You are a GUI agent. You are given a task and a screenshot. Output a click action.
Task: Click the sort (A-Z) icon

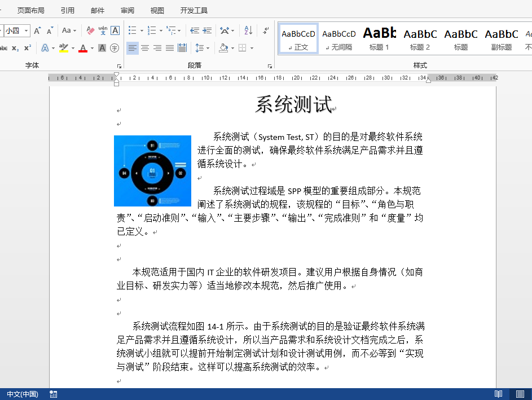(x=248, y=31)
